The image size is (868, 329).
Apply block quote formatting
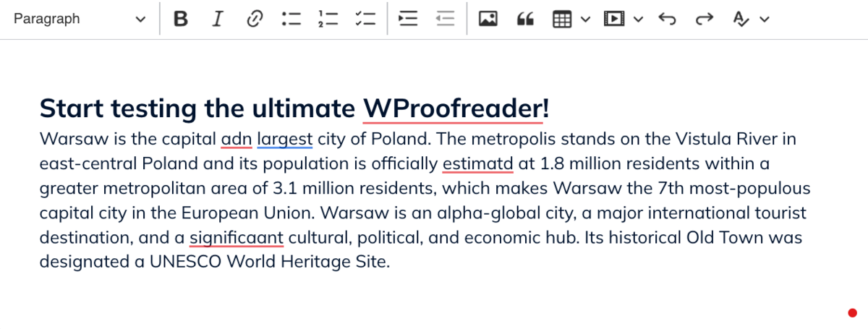pos(526,20)
